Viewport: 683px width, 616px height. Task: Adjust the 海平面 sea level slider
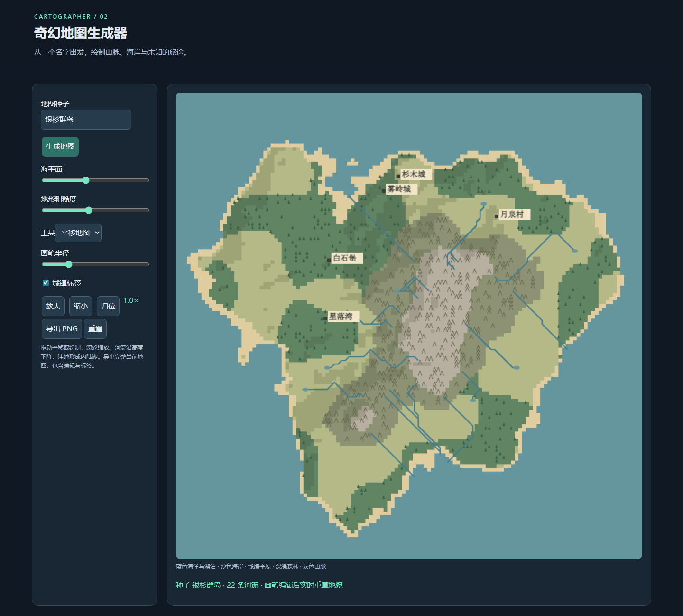coord(95,180)
